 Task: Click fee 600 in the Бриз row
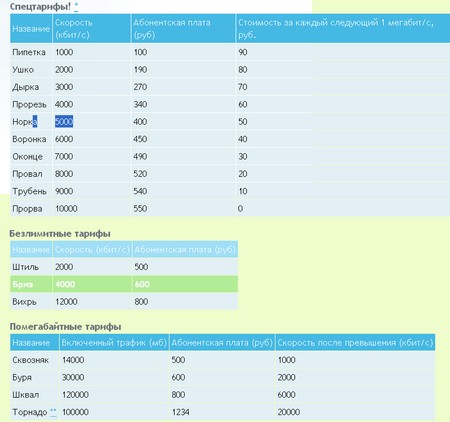pos(142,284)
